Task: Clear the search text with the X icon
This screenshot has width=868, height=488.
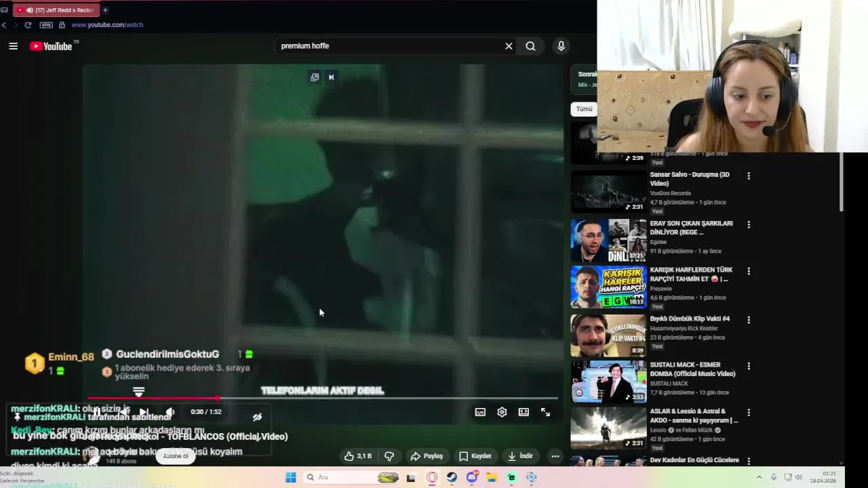Action: coord(509,46)
